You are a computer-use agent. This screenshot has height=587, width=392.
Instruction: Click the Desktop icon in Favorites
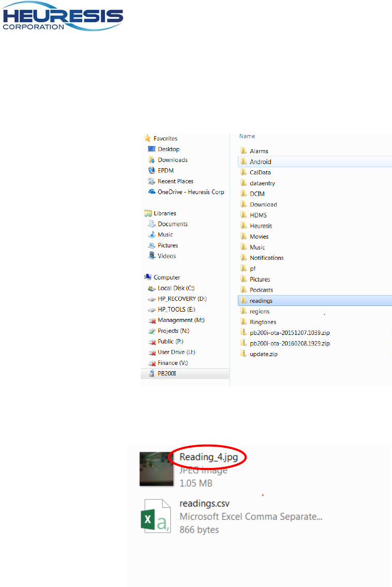point(152,149)
